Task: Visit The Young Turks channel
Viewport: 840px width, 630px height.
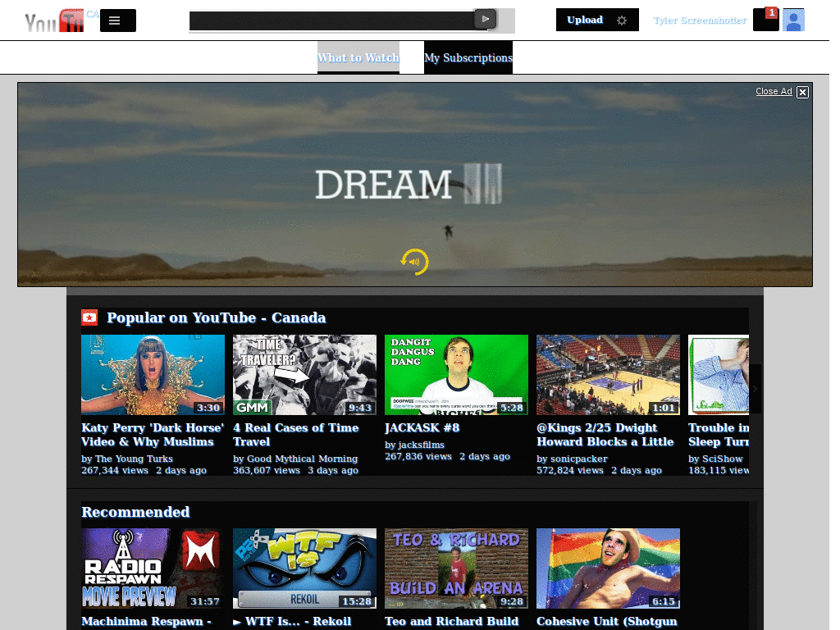Action: coord(134,459)
